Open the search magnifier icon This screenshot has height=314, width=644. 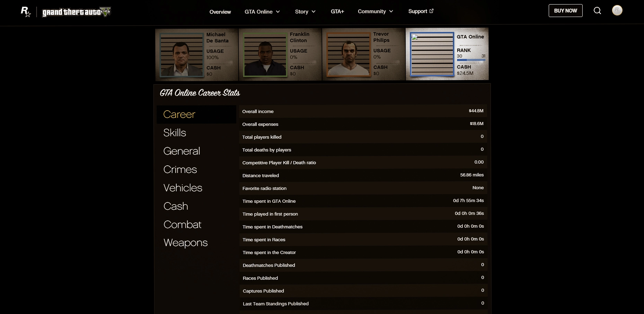[597, 11]
